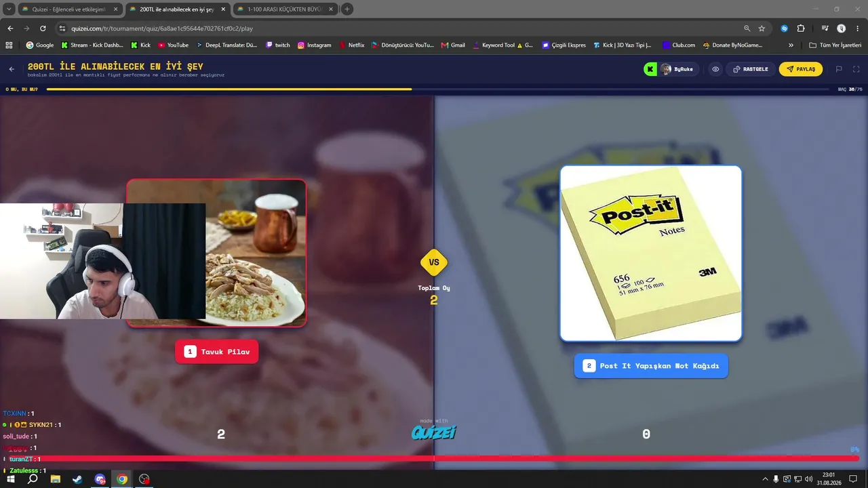Open the Chrome apps grid shortcut
This screenshot has height=488, width=868.
[9, 45]
